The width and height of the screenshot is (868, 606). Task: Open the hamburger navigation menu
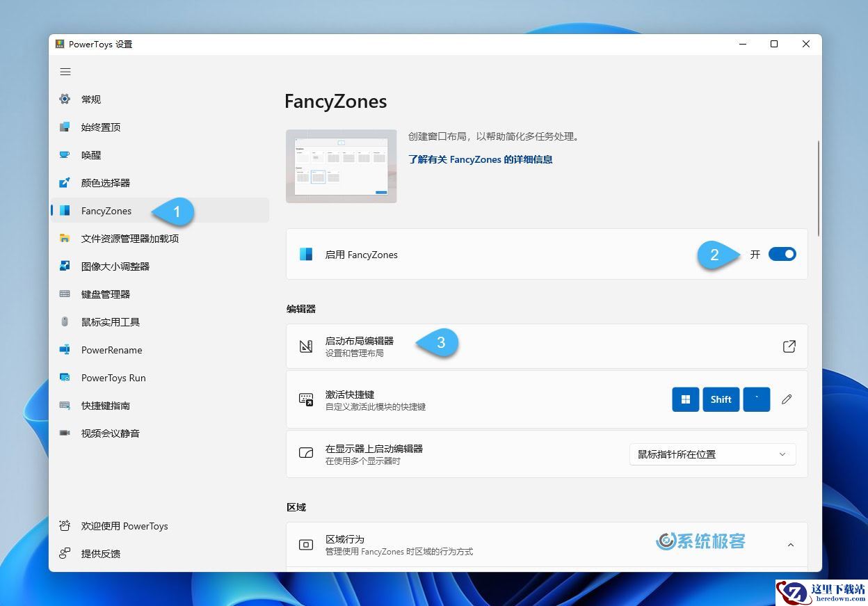coord(65,72)
